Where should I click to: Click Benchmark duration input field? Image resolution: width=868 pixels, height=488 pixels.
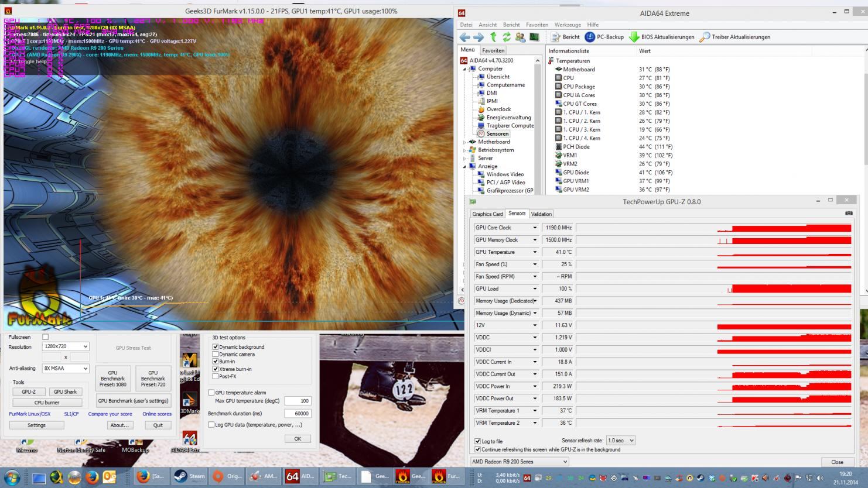pyautogui.click(x=298, y=413)
